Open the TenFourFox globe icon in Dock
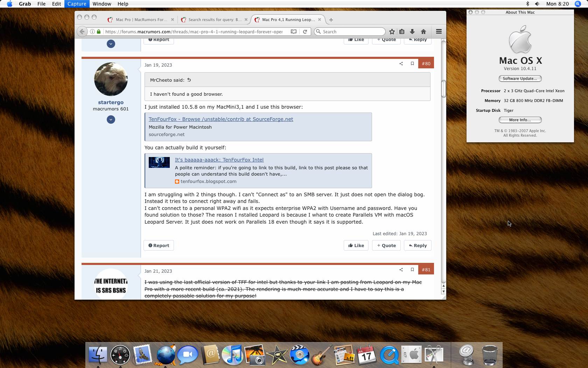This screenshot has height=368, width=588. point(165,355)
